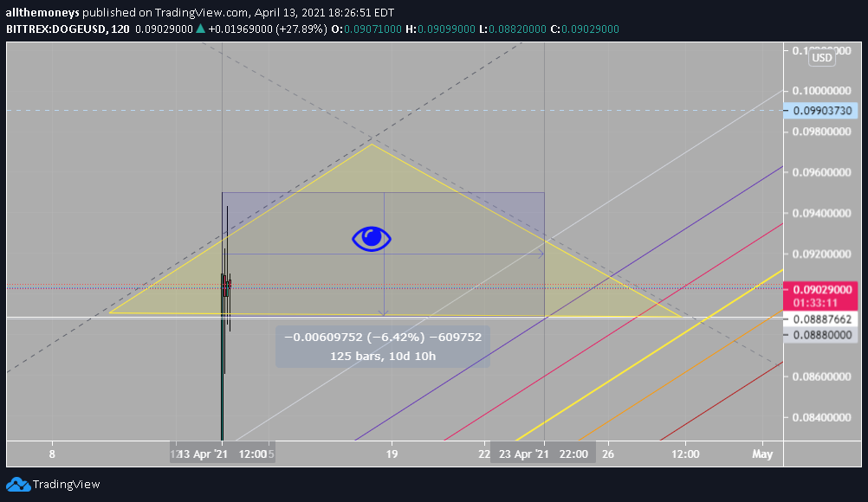Click the 0.08400000 price axis value
868x502 pixels.
pos(821,417)
